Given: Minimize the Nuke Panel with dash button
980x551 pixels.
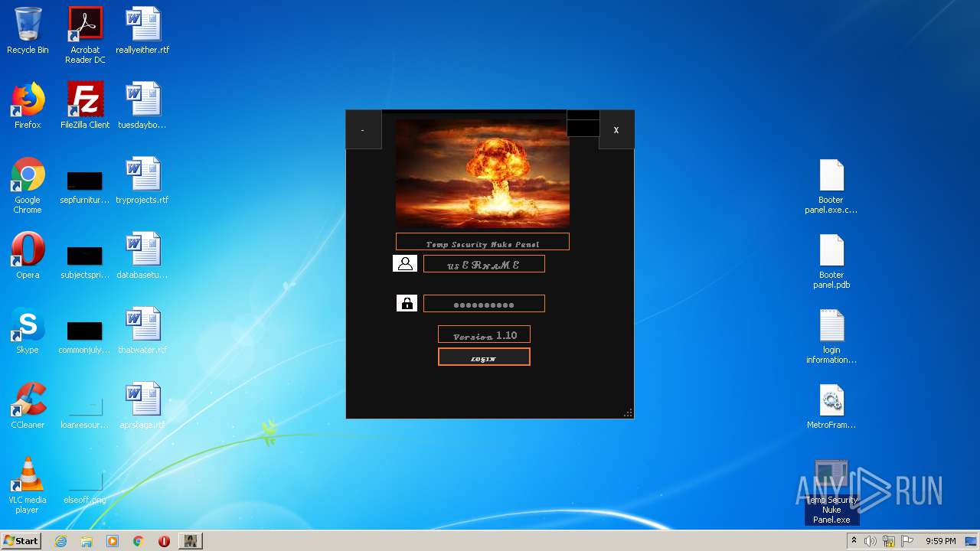Looking at the screenshot, I should click(x=363, y=130).
